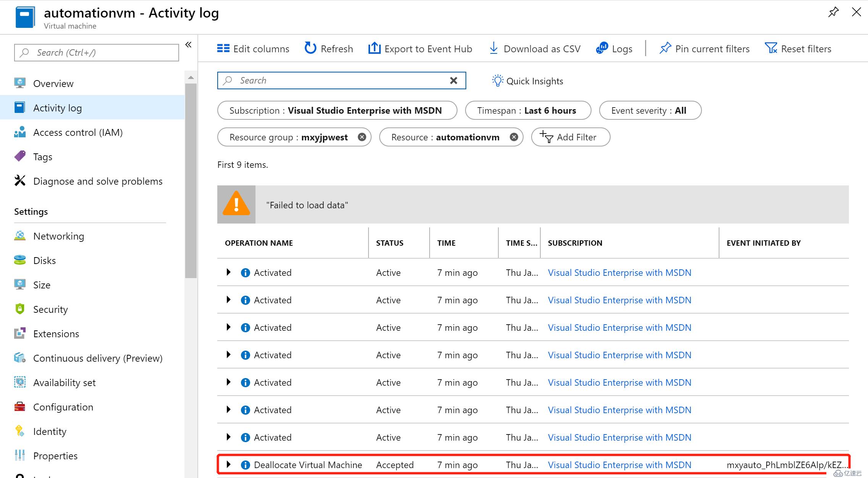
Task: Click the Security shield icon
Action: pos(20,309)
